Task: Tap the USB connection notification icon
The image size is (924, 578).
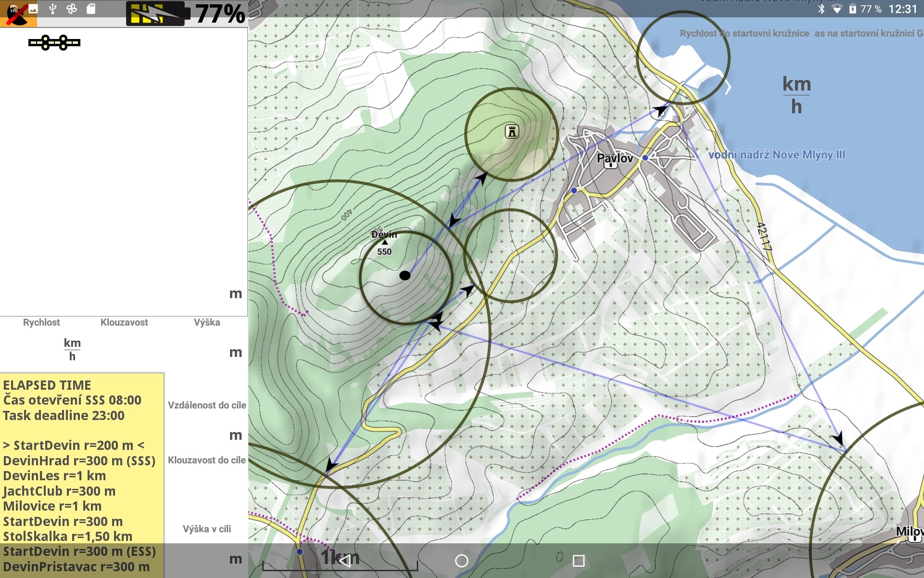Action: [x=53, y=9]
